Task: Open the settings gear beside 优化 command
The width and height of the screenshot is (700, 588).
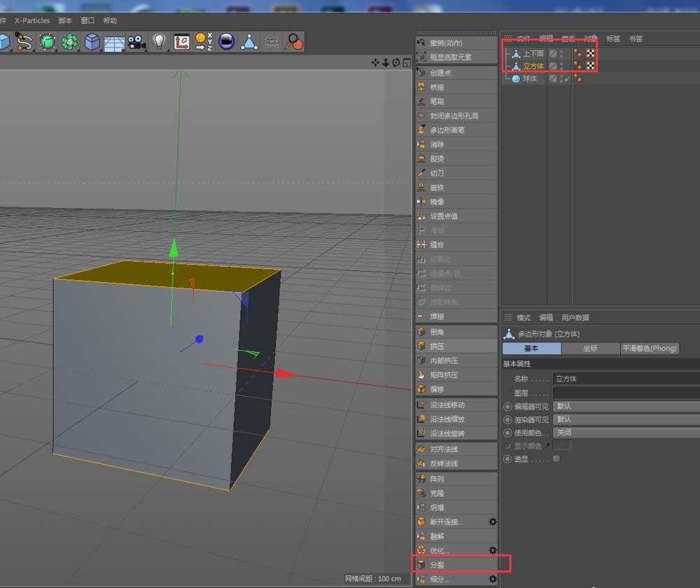Action: 492,550
